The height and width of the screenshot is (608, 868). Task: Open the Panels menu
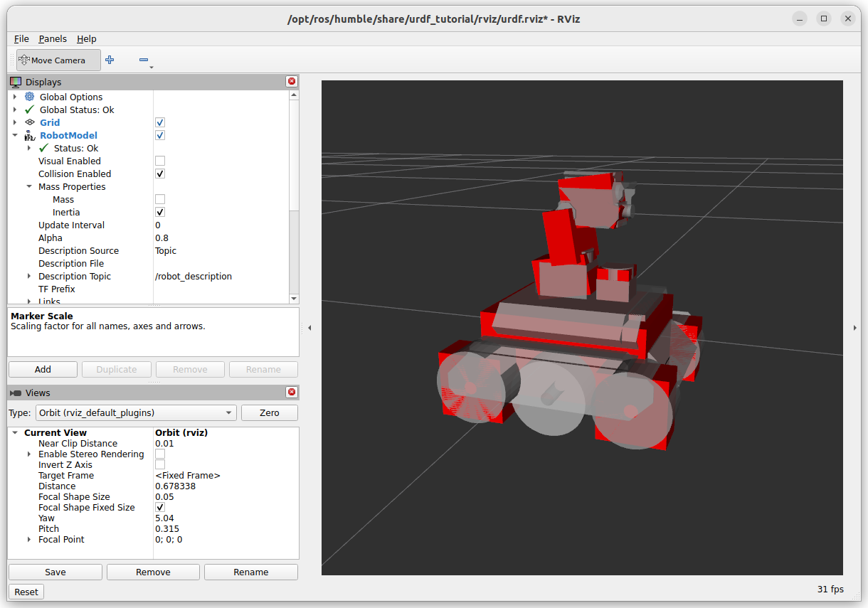point(53,39)
